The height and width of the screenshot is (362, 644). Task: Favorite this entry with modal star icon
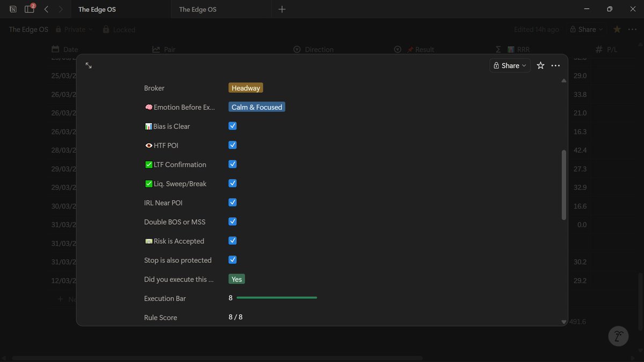click(540, 65)
